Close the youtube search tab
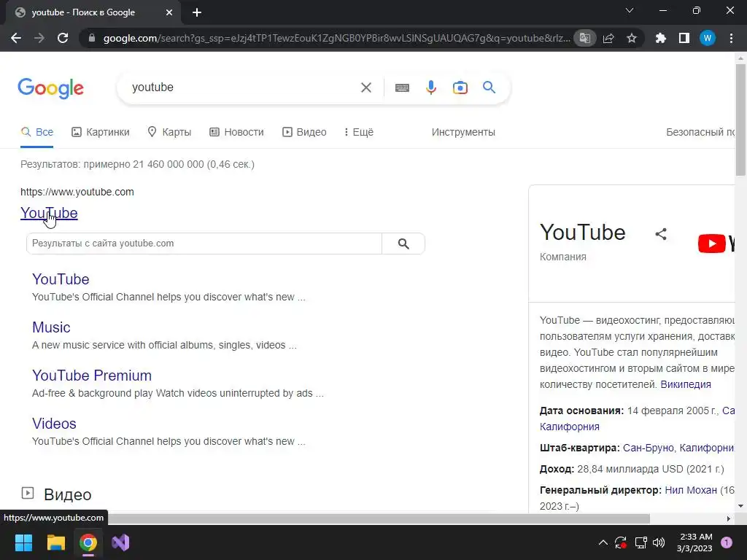Screen dimensions: 747x560 (x=169, y=12)
